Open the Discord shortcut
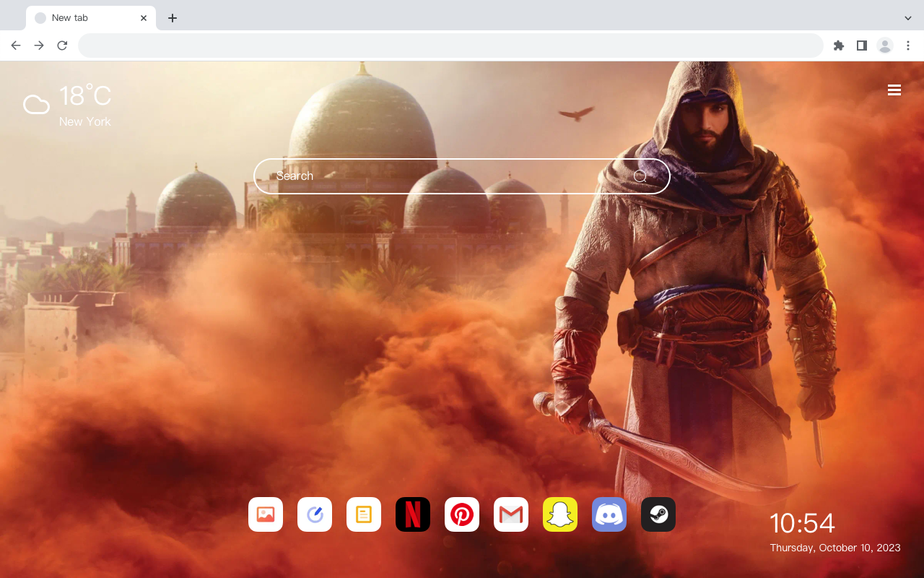924x578 pixels. (x=609, y=514)
